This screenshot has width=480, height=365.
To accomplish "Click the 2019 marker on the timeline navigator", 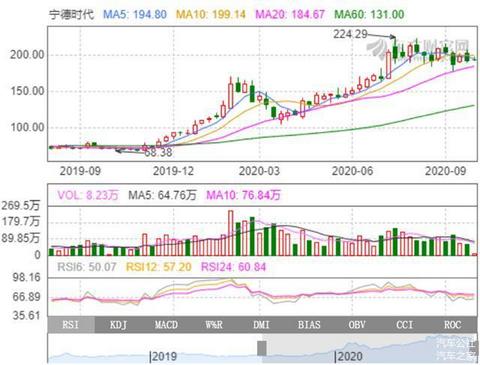I will pos(163,356).
